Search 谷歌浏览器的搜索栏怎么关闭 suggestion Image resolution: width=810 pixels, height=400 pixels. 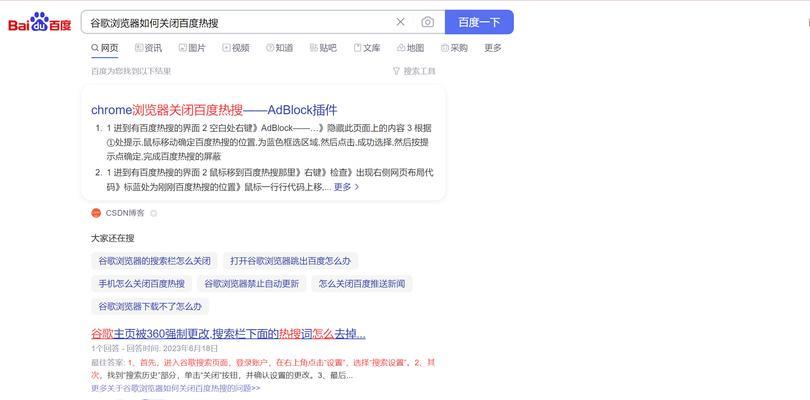tap(154, 261)
